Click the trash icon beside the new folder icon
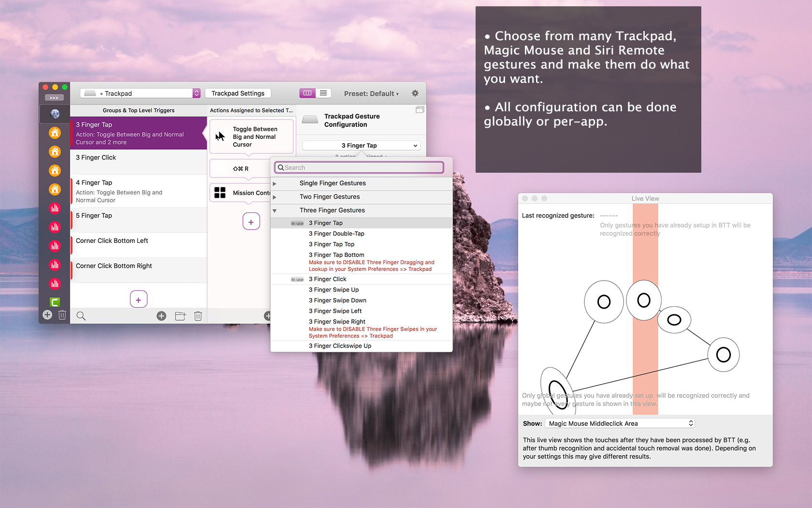The image size is (812, 508). point(198,316)
